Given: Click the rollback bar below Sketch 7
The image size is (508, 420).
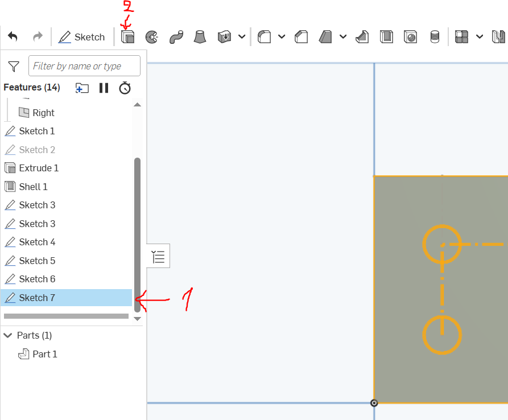Looking at the screenshot, I should click(66, 316).
